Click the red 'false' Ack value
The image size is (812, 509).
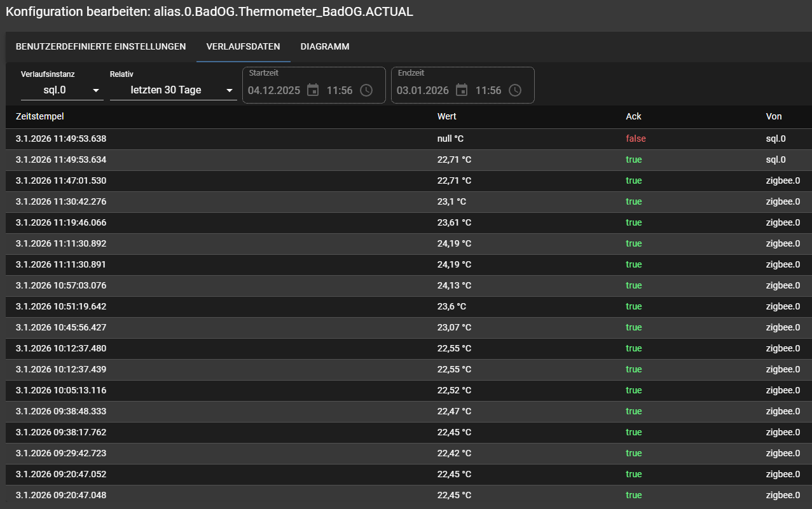(x=636, y=139)
